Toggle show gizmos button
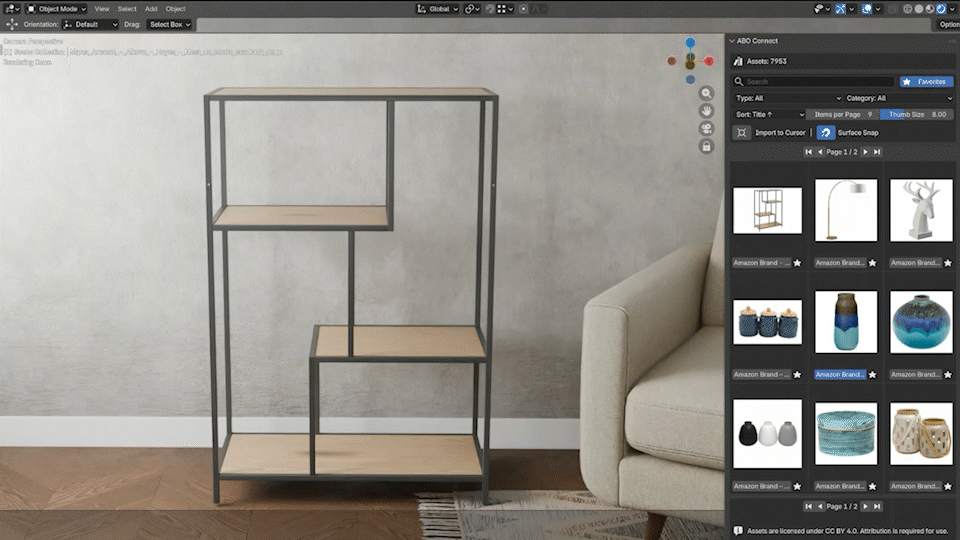 tap(841, 9)
